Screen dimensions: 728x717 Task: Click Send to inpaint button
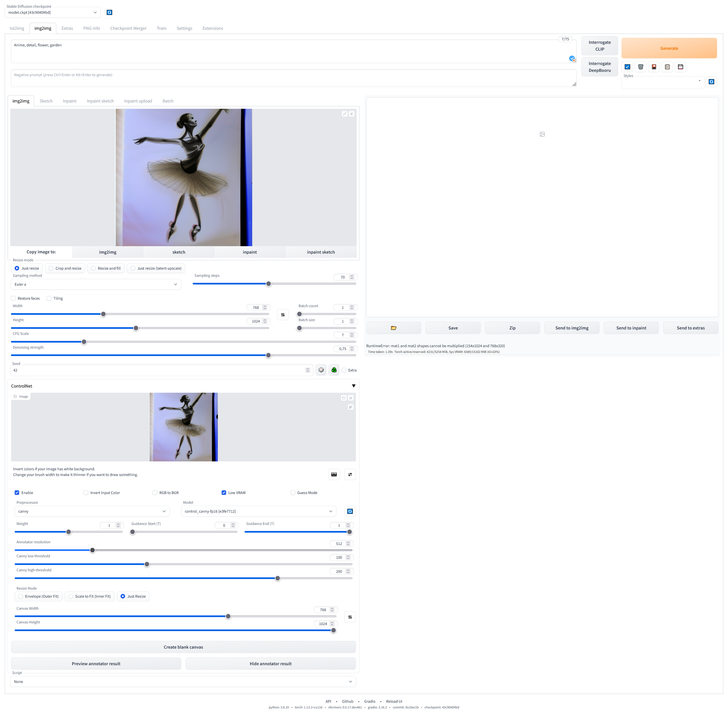(631, 328)
